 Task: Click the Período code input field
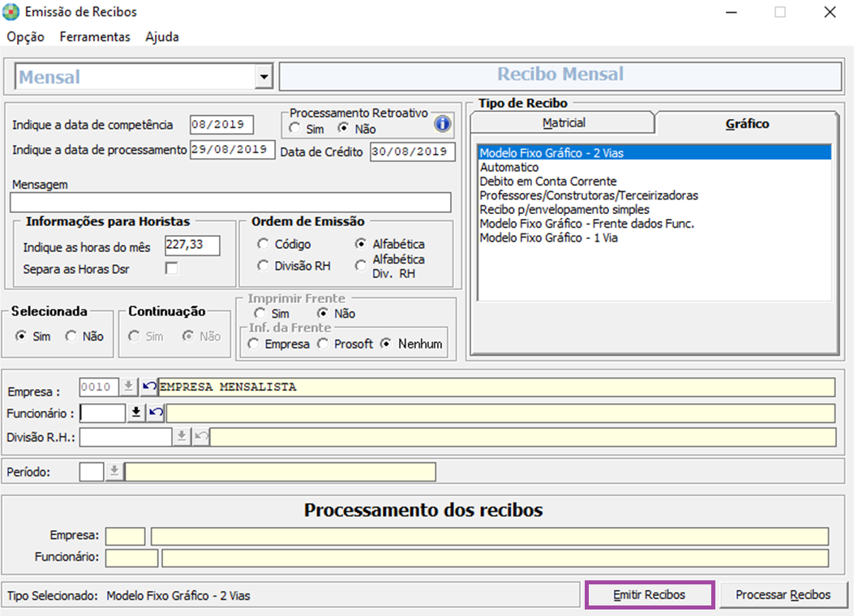coord(92,471)
